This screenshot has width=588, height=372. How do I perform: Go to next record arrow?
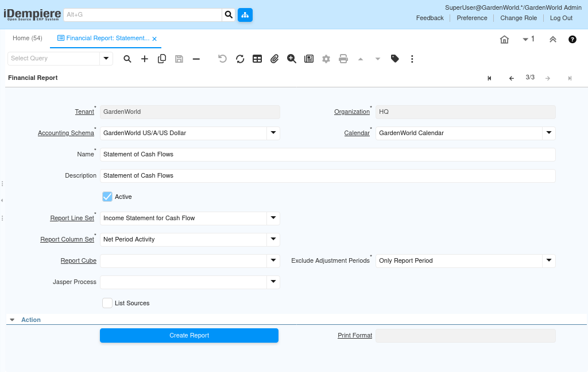(x=548, y=78)
